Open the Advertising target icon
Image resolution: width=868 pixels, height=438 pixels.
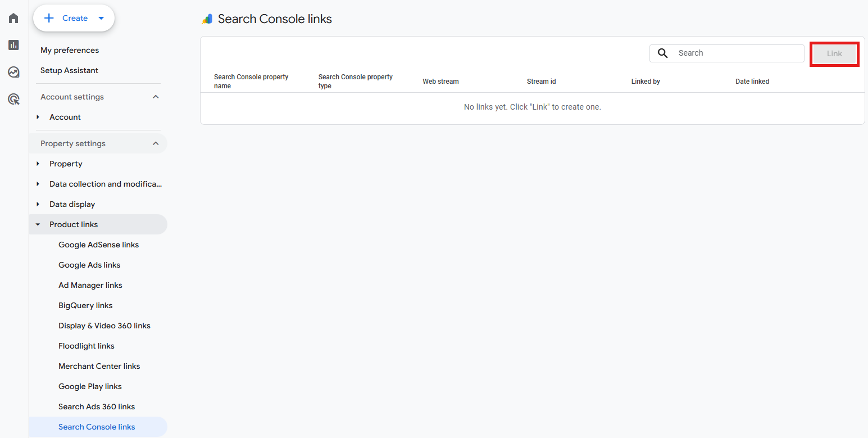13,100
